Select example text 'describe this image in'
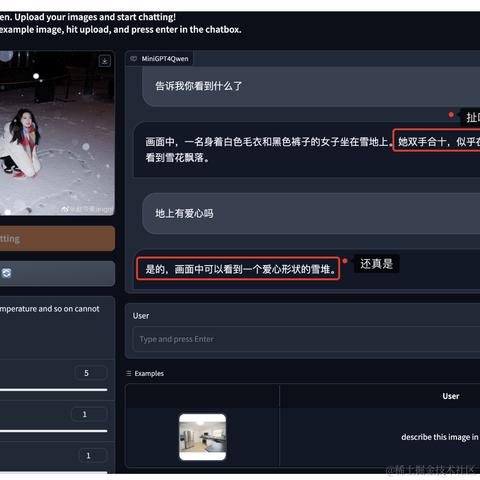The image size is (480, 480). click(440, 437)
